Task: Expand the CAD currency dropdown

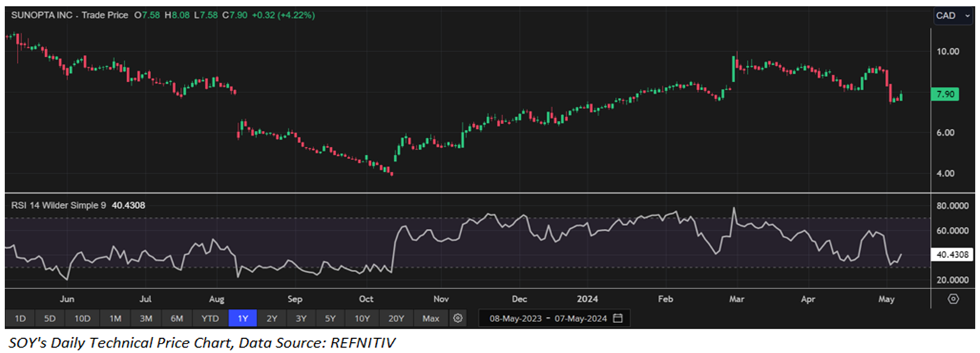Action: point(951,16)
